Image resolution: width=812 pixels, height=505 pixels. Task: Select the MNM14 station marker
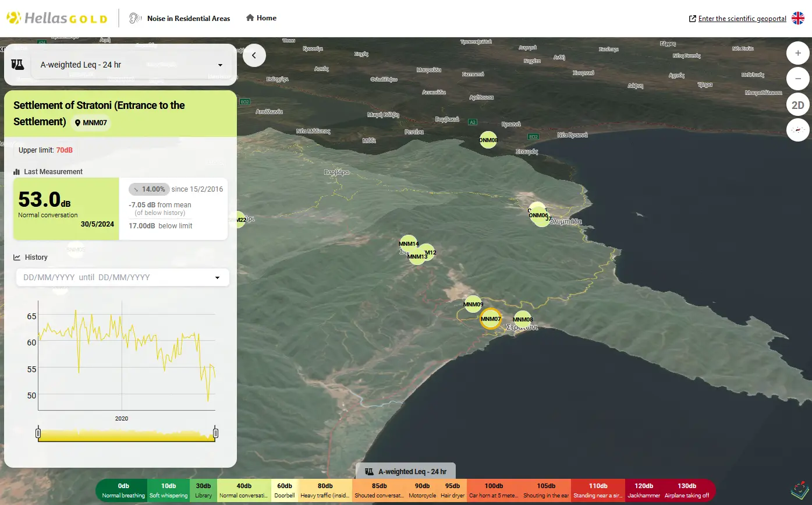coord(409,243)
